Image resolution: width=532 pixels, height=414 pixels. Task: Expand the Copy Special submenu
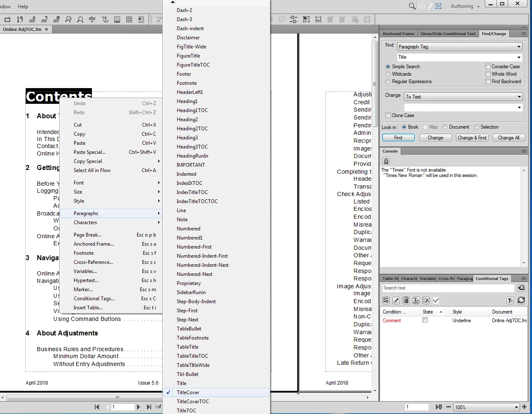pos(111,161)
